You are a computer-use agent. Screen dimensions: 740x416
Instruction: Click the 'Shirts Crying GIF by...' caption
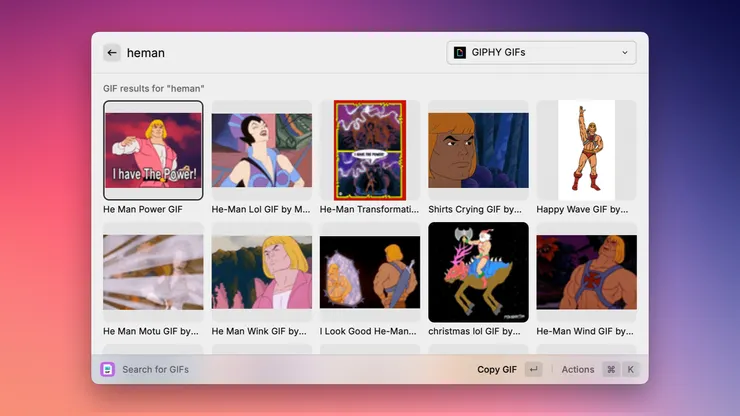pyautogui.click(x=475, y=209)
